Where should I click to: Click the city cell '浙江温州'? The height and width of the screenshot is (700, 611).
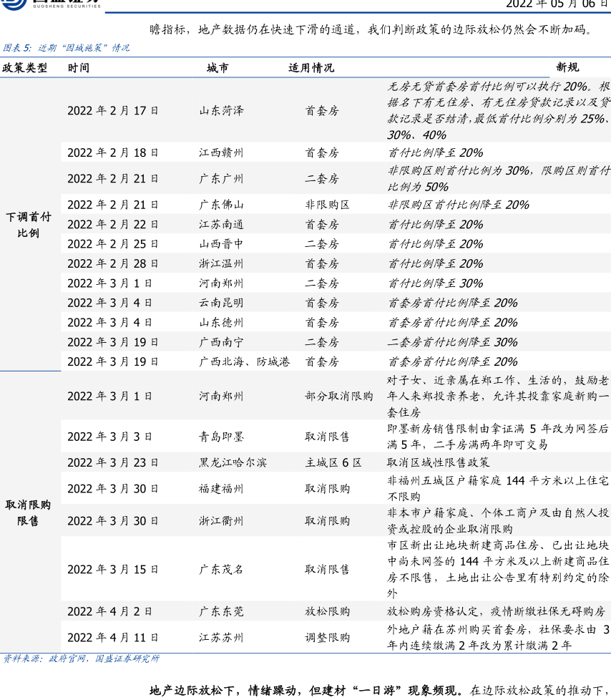point(221,264)
